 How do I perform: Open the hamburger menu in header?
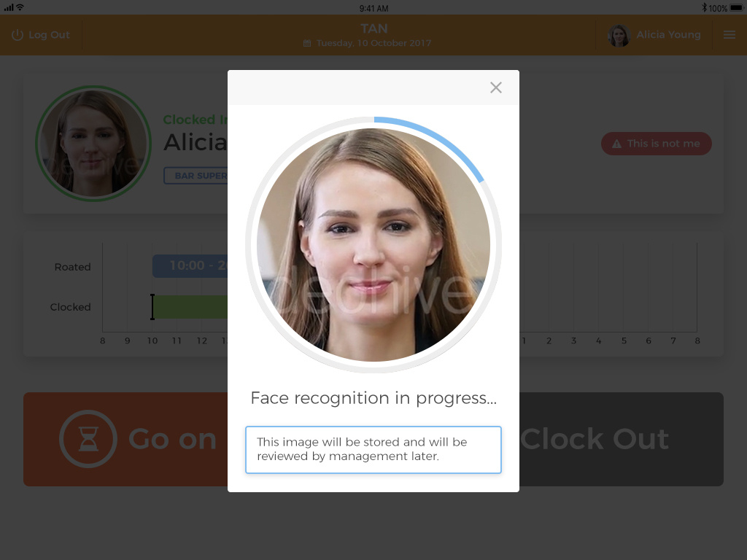(729, 35)
